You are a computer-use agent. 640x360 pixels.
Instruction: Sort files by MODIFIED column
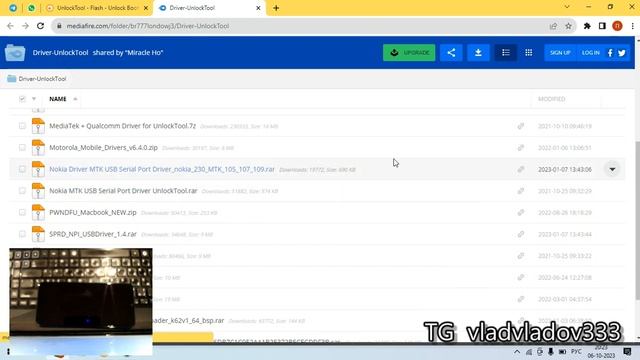point(551,99)
